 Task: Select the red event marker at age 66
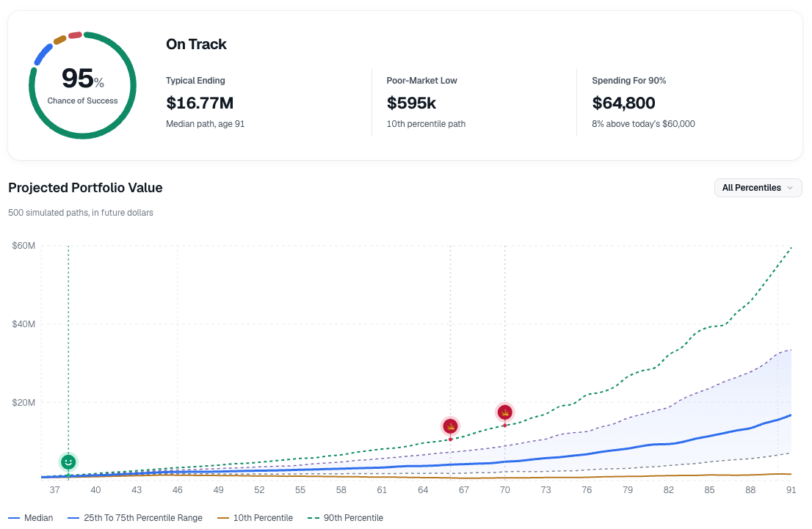pyautogui.click(x=451, y=426)
